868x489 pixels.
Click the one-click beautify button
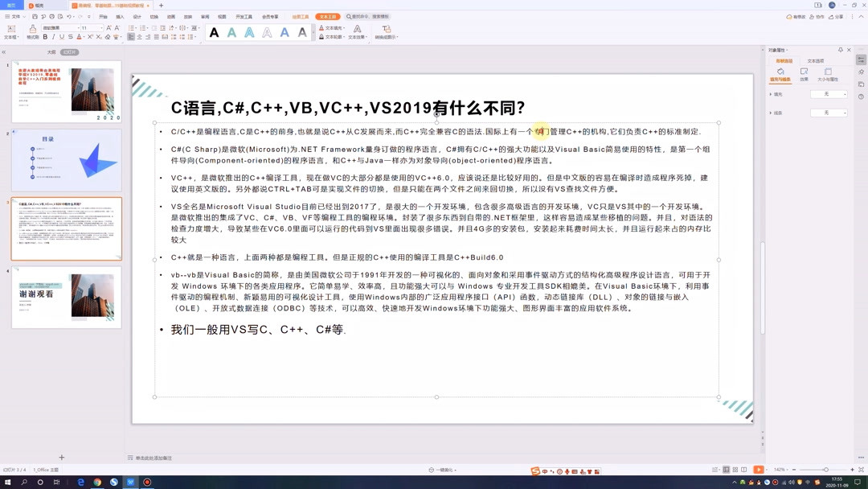440,469
